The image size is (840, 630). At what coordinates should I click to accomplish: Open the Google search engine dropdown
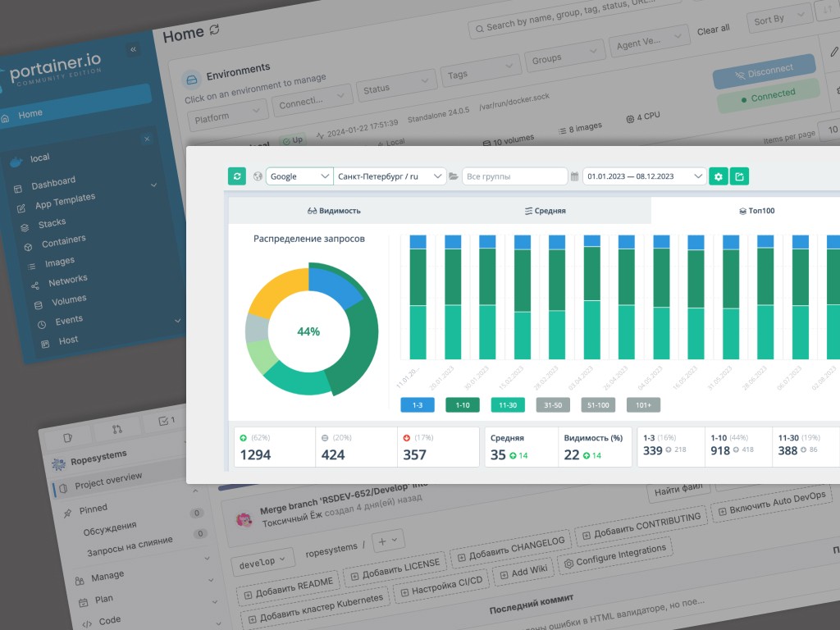[x=299, y=176]
